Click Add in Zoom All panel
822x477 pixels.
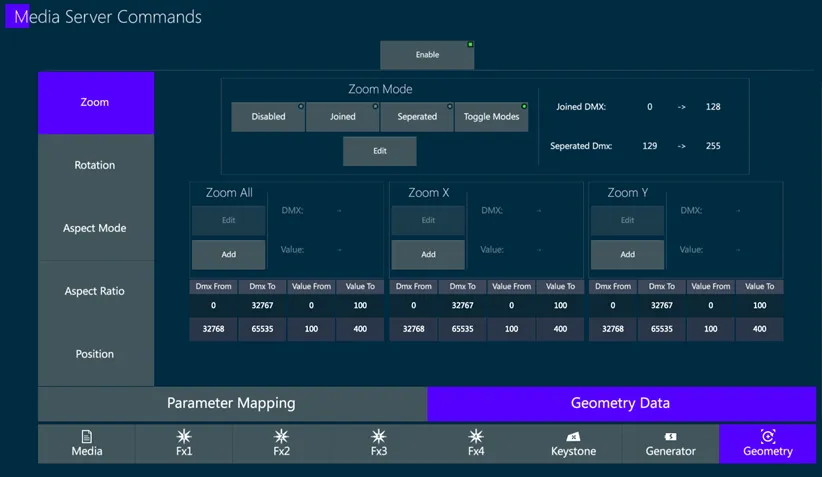pyautogui.click(x=229, y=255)
